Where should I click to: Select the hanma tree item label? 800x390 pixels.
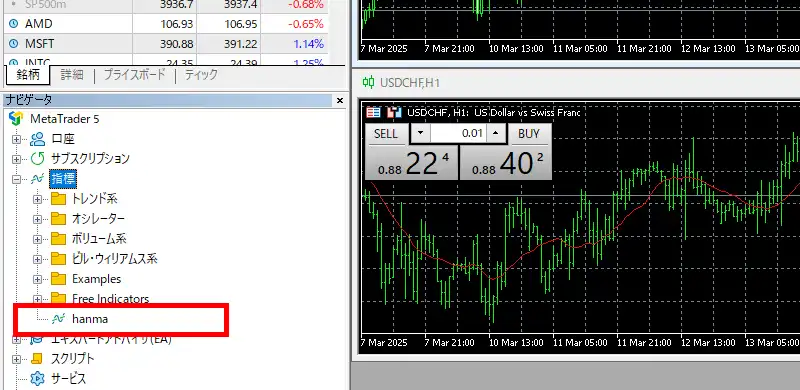click(x=90, y=319)
